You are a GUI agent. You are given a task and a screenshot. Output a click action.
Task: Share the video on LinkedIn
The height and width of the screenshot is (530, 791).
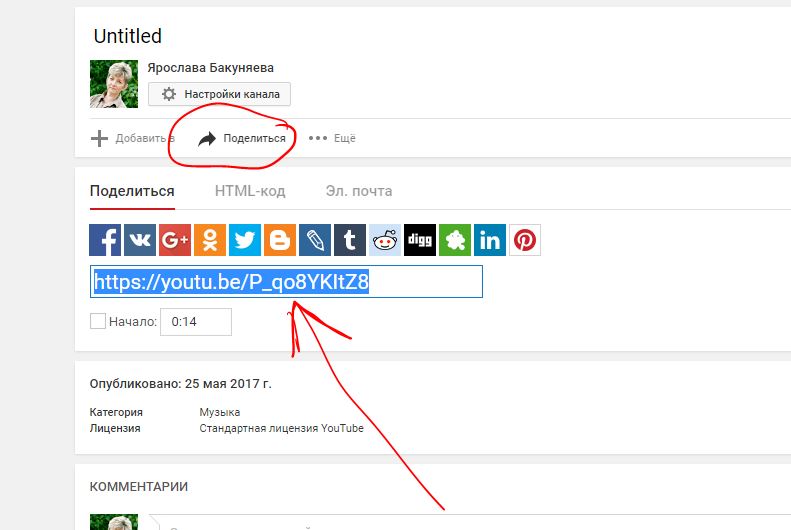pos(490,240)
